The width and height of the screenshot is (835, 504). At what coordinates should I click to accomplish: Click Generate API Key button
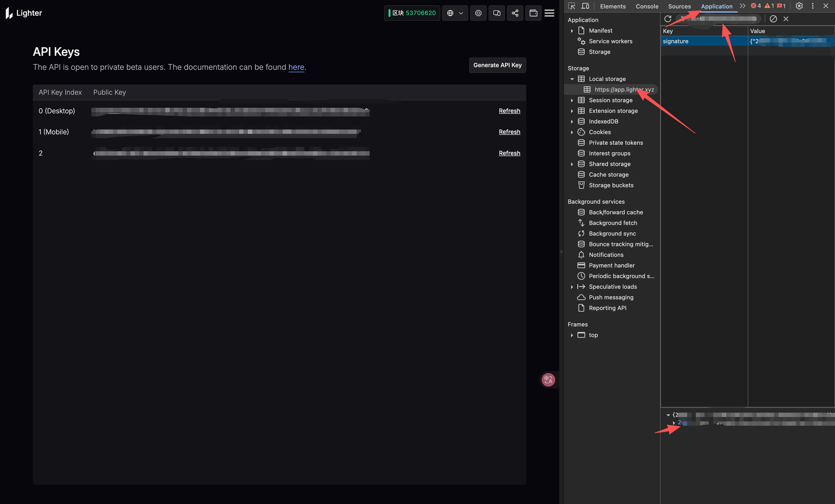click(x=497, y=65)
